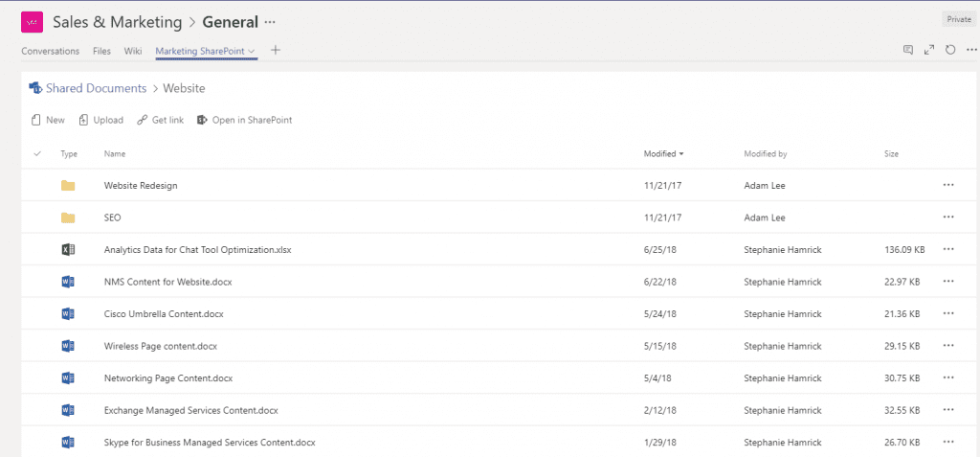980x457 pixels.
Task: Create a new file with New
Action: tap(49, 120)
